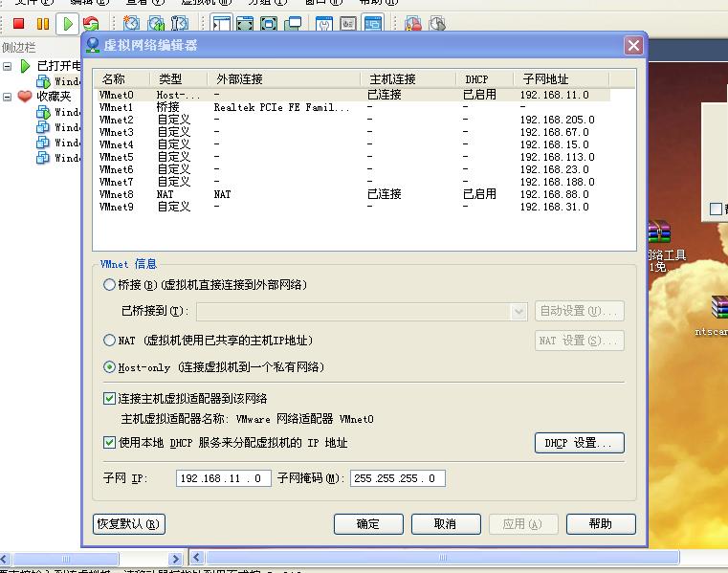Image resolution: width=728 pixels, height=573 pixels.
Task: Select the VMnet5 row
Action: [x=352, y=157]
